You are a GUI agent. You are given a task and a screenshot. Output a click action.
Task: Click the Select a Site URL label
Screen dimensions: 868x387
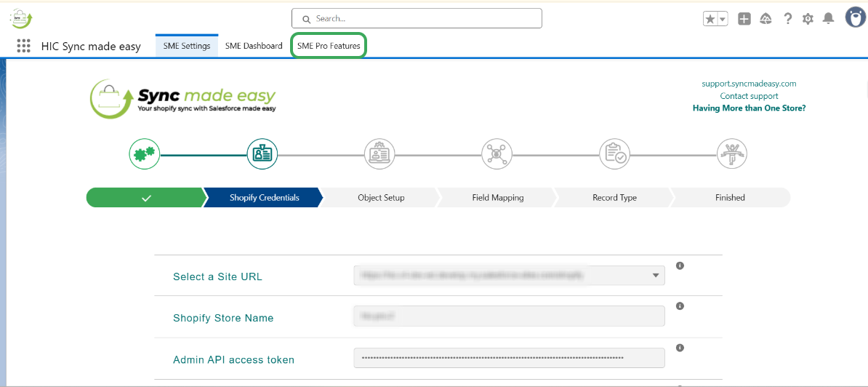pyautogui.click(x=217, y=277)
